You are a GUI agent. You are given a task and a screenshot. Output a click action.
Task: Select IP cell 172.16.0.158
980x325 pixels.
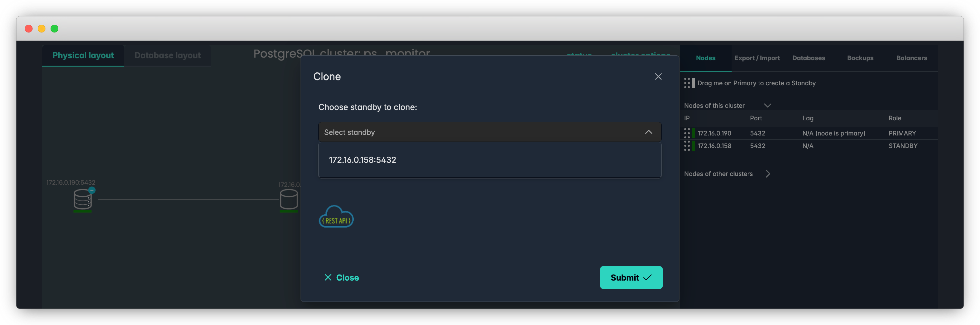coord(714,145)
